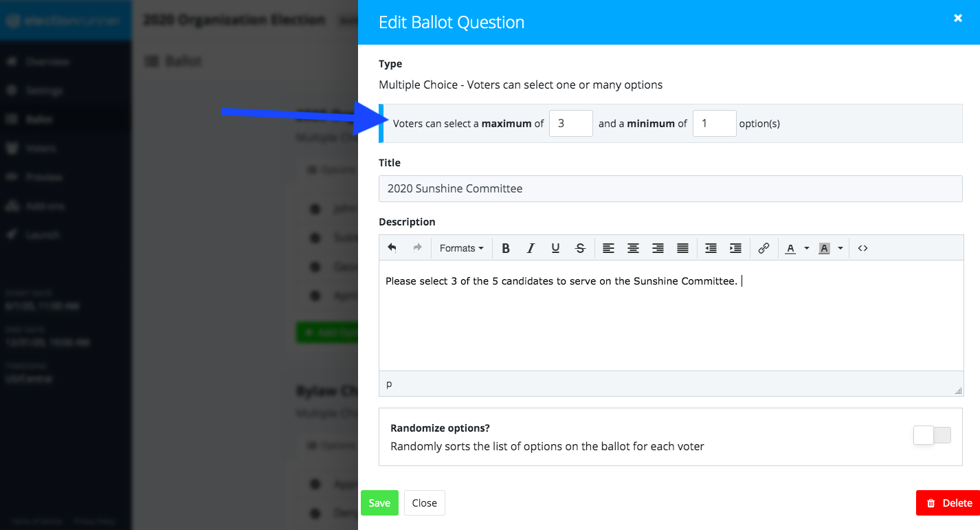980x530 pixels.
Task: Insert a link using the chain icon
Action: point(764,248)
